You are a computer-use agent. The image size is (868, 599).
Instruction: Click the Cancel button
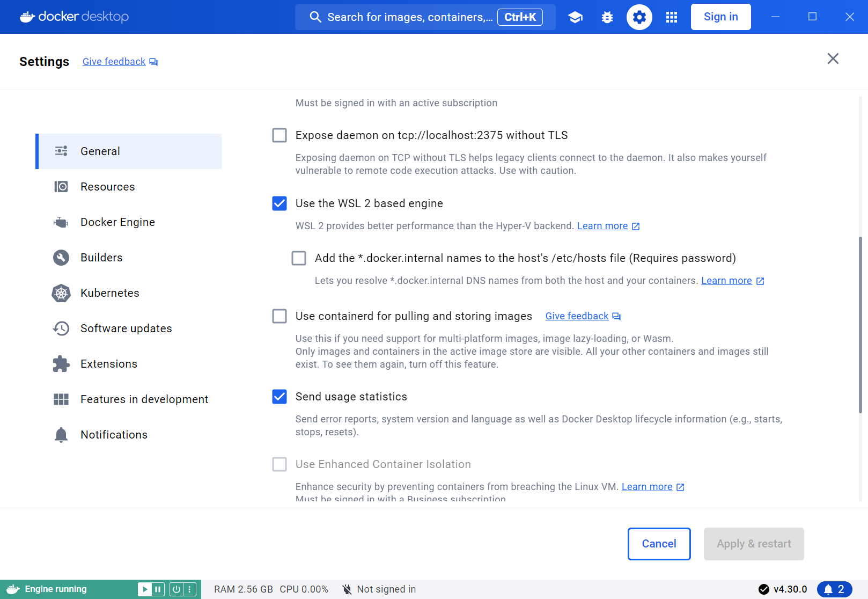659,544
